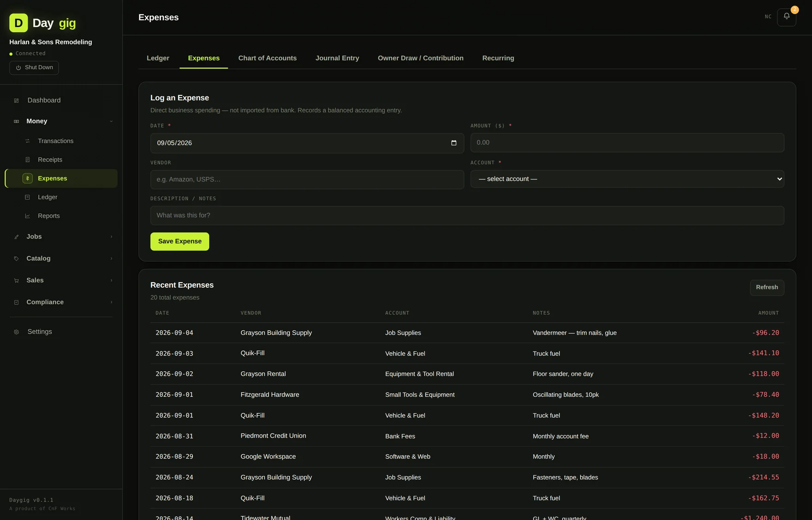Go to the Recurring tab

(498, 58)
